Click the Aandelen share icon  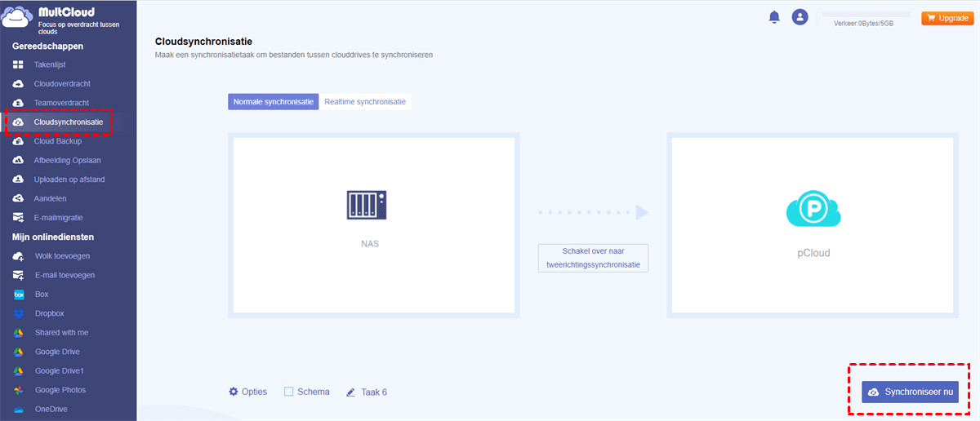coord(18,198)
